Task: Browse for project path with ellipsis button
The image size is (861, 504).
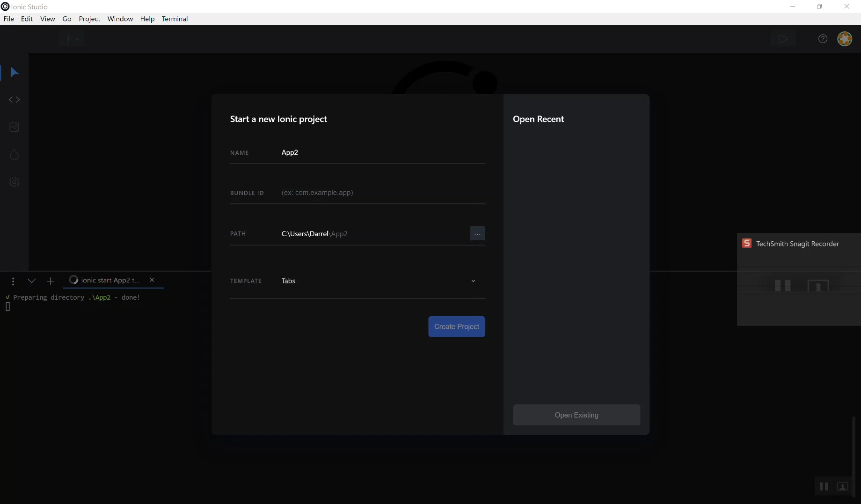Action: click(x=477, y=233)
